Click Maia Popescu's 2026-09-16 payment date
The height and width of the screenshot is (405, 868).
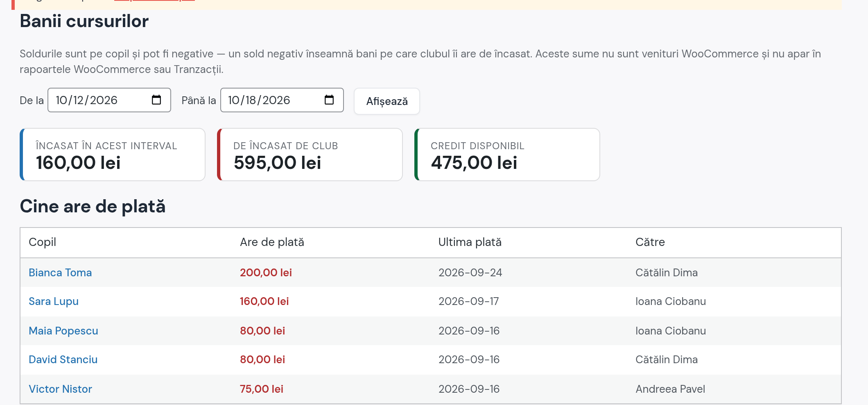[x=469, y=331]
